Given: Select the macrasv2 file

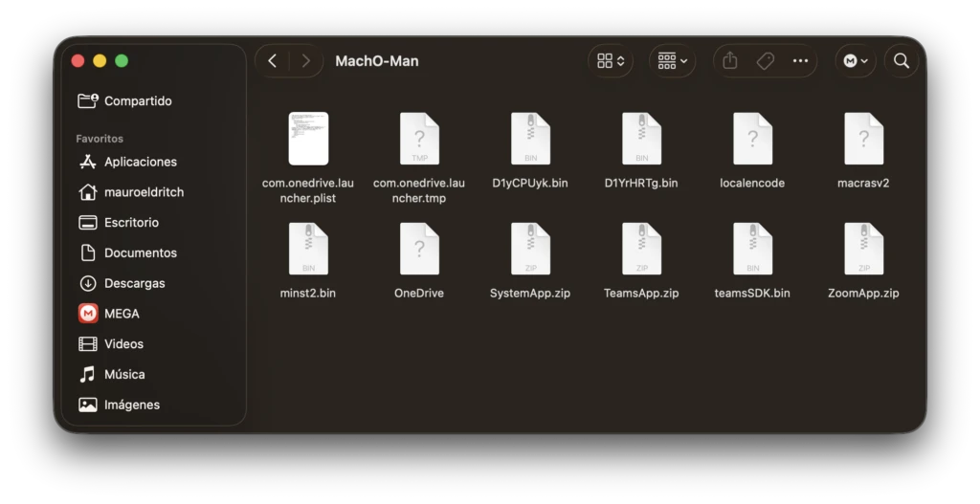Looking at the screenshot, I should [863, 140].
